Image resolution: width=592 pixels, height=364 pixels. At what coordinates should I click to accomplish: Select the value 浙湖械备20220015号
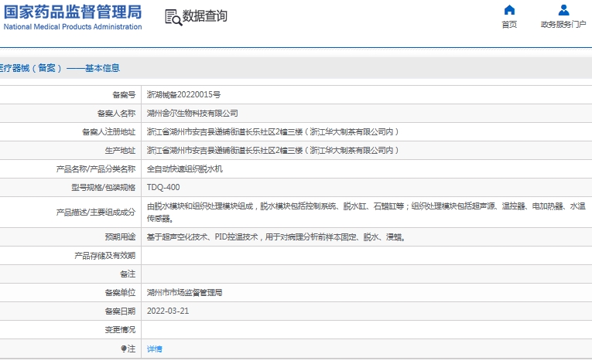[183, 95]
